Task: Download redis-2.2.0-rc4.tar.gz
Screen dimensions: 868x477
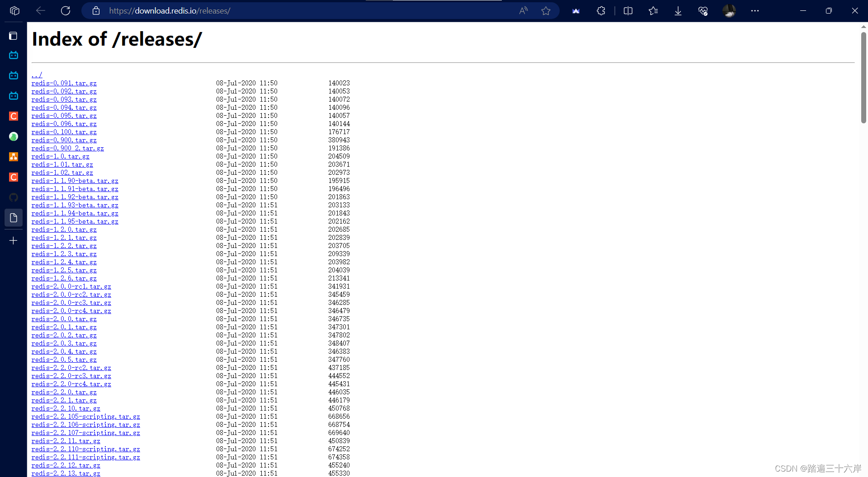Action: (x=71, y=384)
